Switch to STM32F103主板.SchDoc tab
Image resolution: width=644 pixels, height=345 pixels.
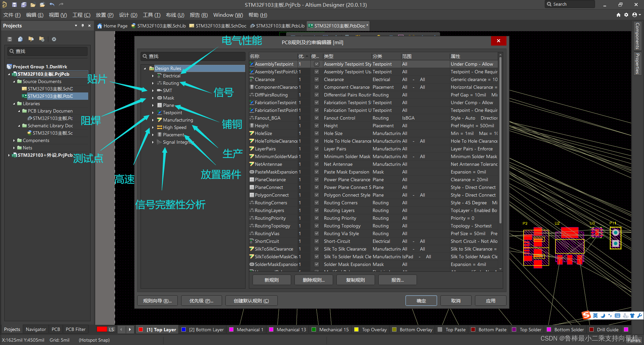[x=218, y=26]
